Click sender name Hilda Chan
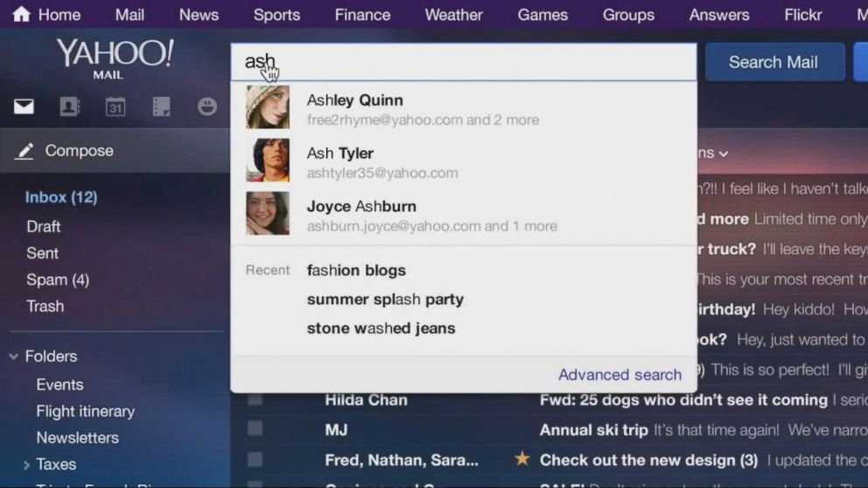868x488 pixels. 366,400
